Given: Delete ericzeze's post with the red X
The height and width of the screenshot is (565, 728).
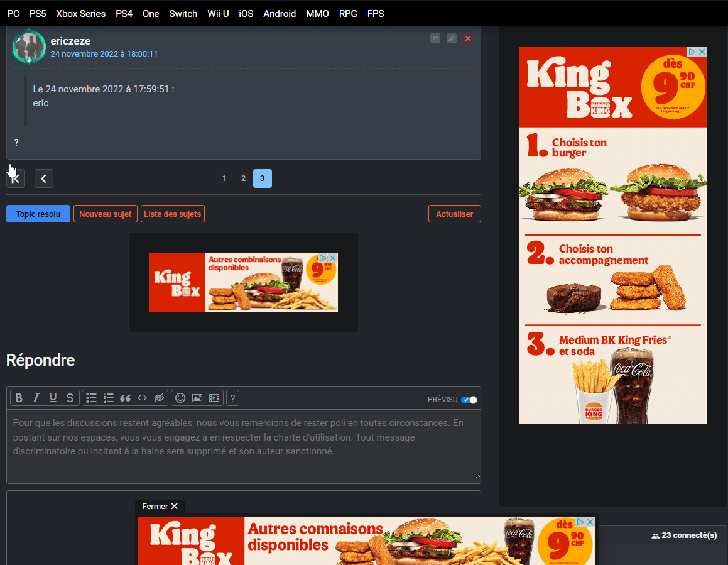Looking at the screenshot, I should coord(468,38).
